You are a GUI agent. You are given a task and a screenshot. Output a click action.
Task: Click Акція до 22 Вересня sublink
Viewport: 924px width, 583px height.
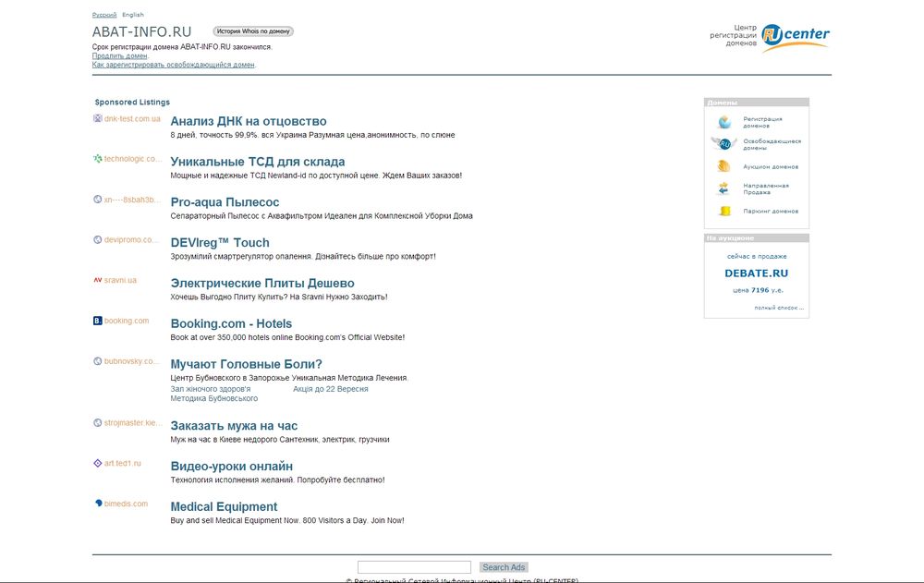point(331,389)
